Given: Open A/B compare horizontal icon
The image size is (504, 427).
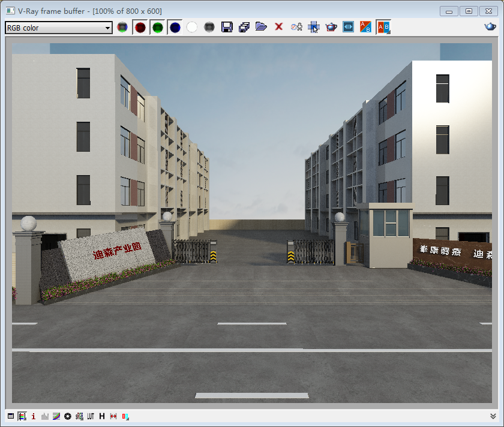Looking at the screenshot, I should click(x=365, y=27).
